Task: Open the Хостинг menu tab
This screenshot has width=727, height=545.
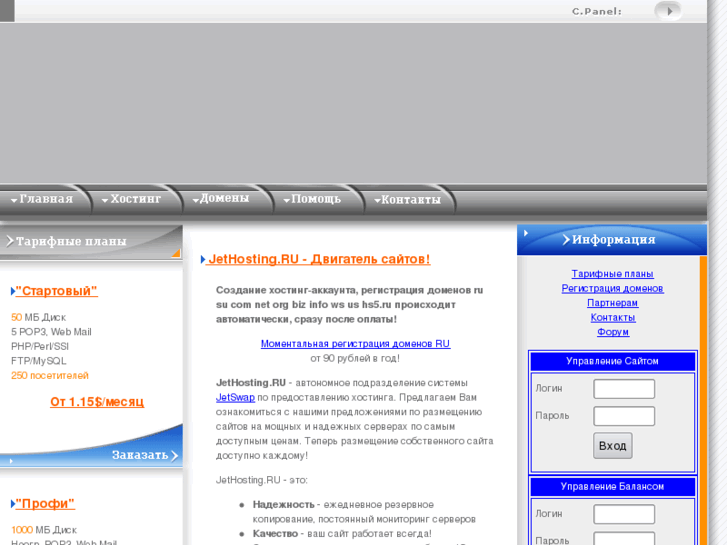Action: coord(132,199)
